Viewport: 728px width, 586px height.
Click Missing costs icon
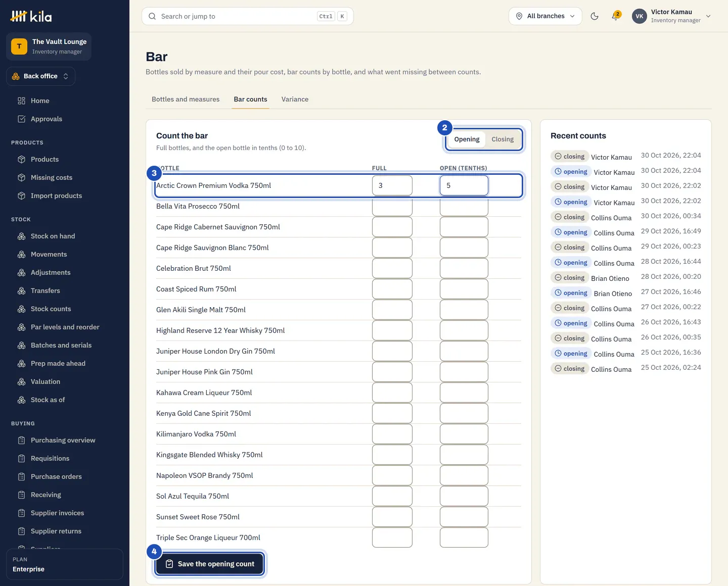pyautogui.click(x=21, y=177)
